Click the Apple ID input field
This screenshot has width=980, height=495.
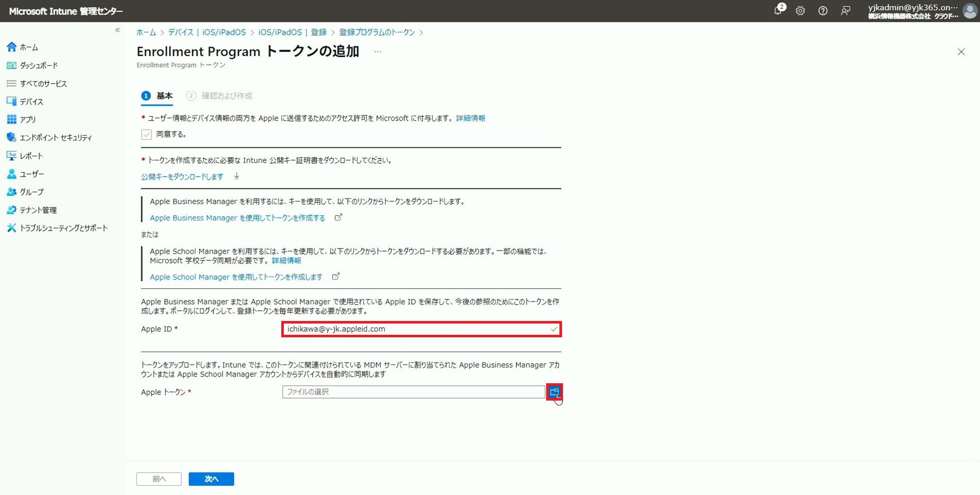[x=421, y=329]
